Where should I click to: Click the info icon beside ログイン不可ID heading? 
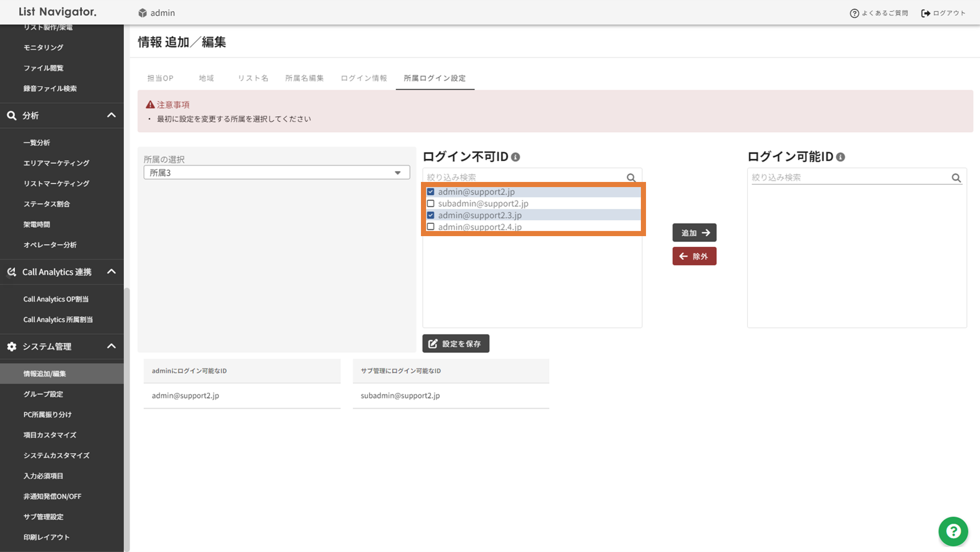point(516,157)
